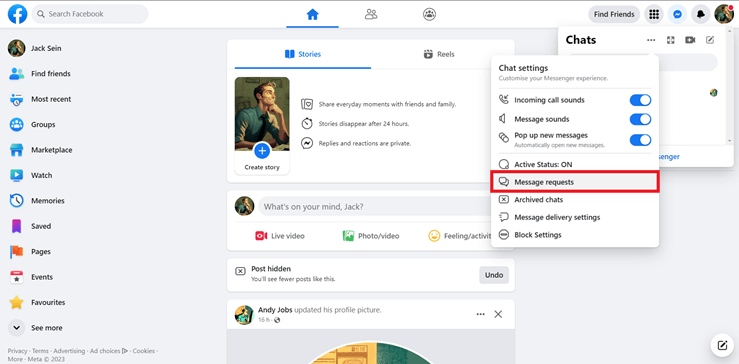Screen dimensions: 739x364
Task: Toggle Incoming call sounds switch
Action: click(x=640, y=100)
